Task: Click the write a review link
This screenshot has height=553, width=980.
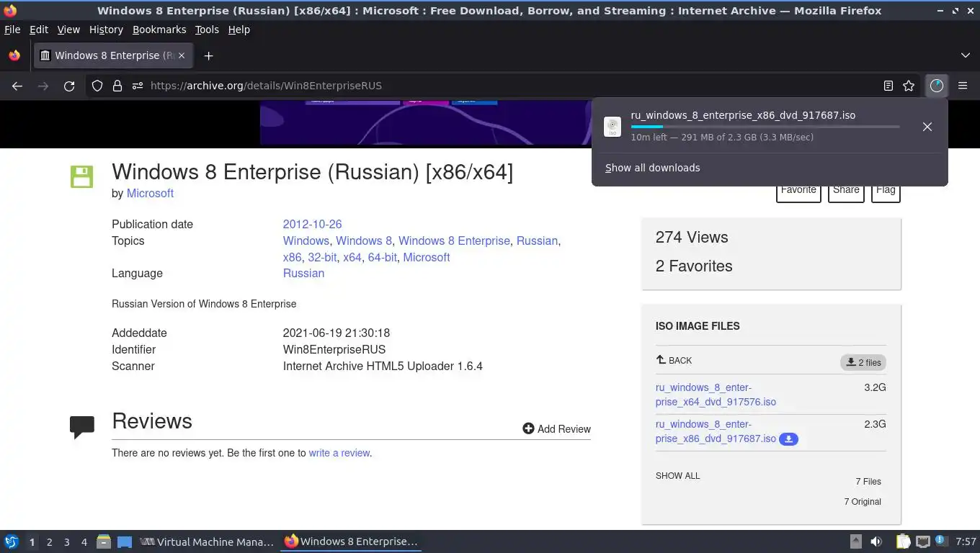Action: (x=339, y=454)
